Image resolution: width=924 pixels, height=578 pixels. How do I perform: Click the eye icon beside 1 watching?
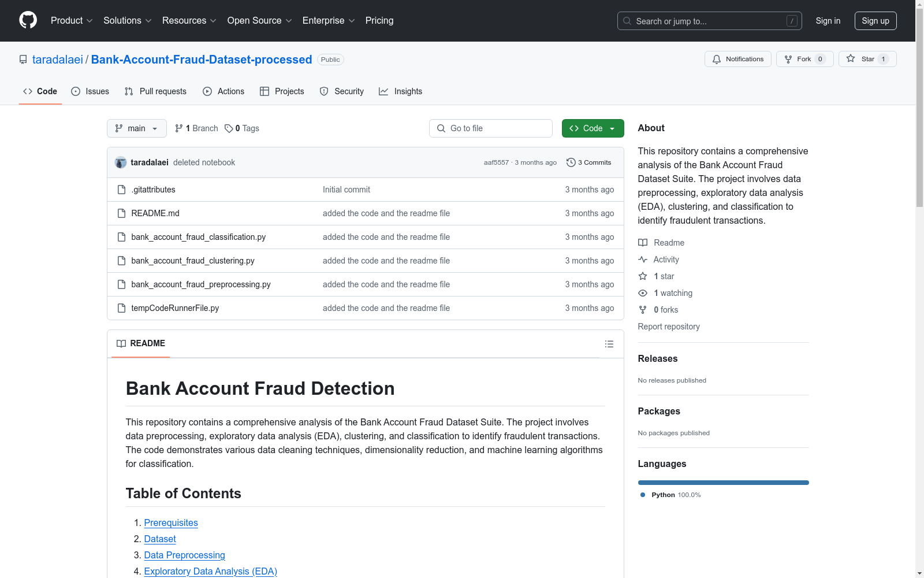(643, 293)
